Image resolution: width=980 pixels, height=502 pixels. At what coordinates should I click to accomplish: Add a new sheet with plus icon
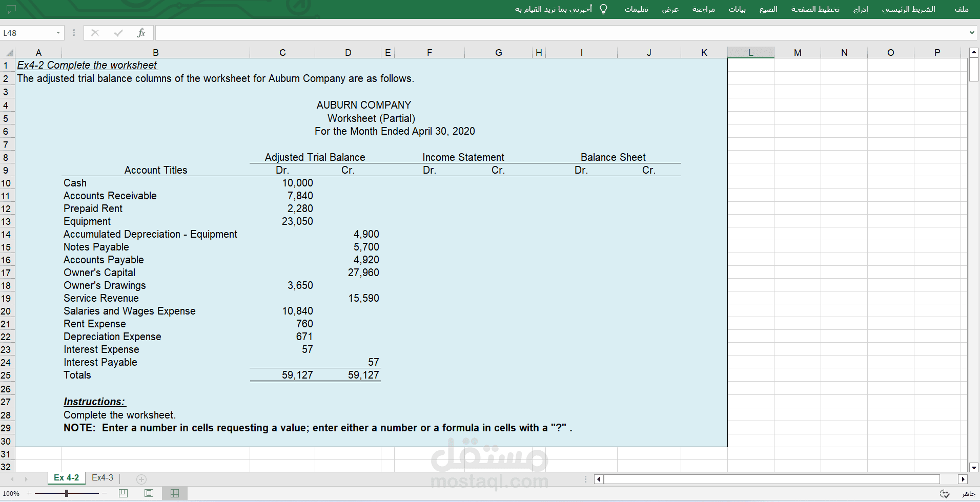click(141, 479)
